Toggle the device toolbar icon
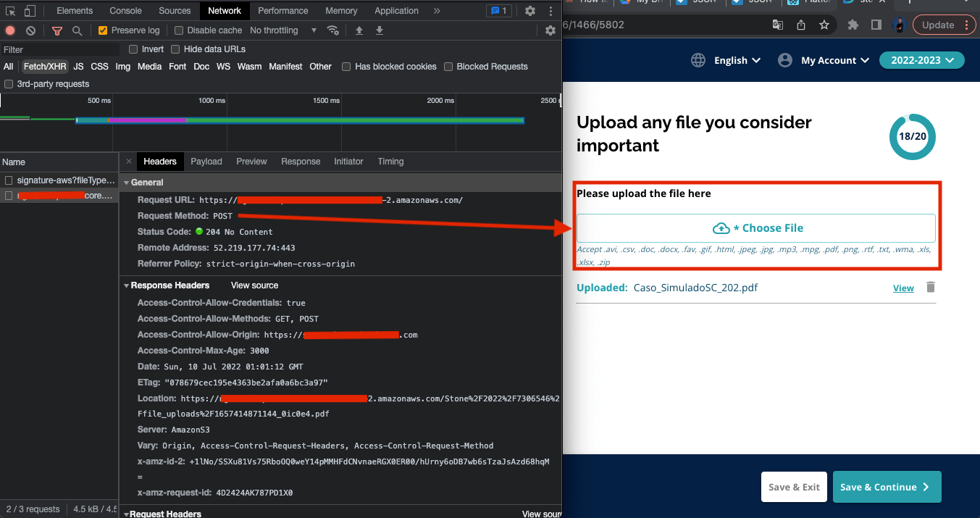The image size is (980, 518). 30,11
